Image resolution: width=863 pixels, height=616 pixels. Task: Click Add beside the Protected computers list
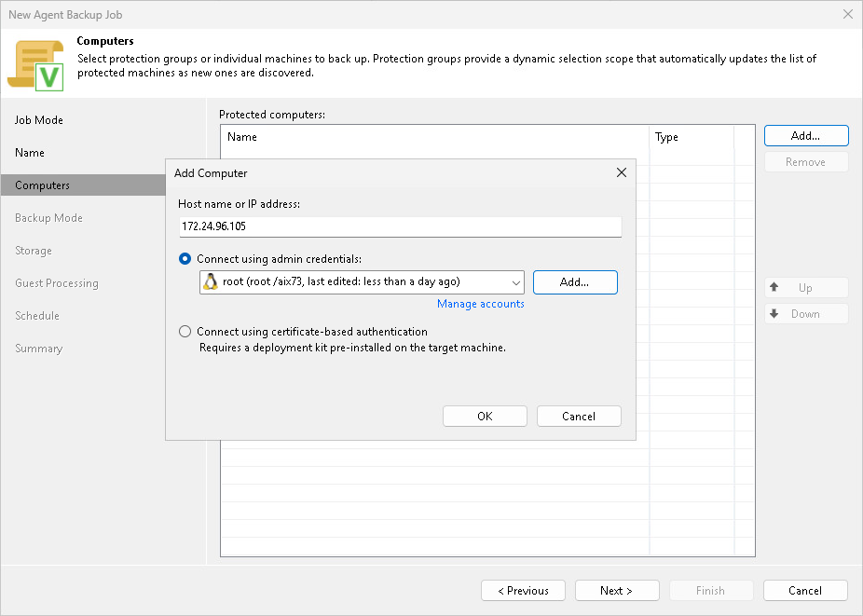[x=806, y=135]
